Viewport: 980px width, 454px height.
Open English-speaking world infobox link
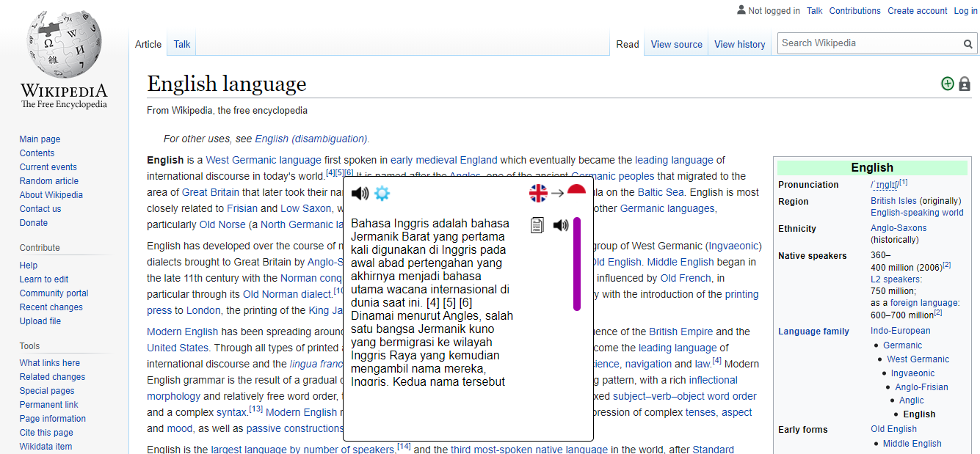pyautogui.click(x=917, y=213)
